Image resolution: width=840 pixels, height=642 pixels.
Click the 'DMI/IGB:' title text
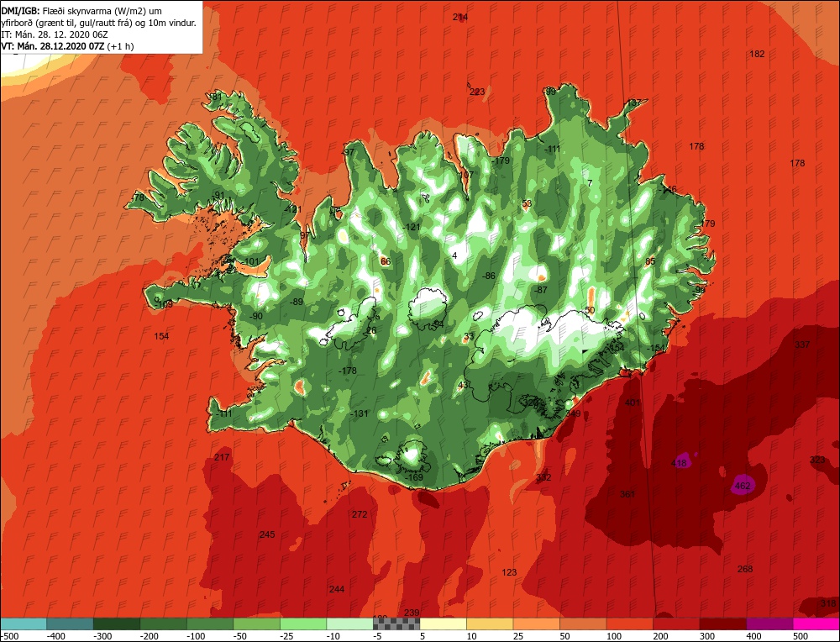coord(18,10)
